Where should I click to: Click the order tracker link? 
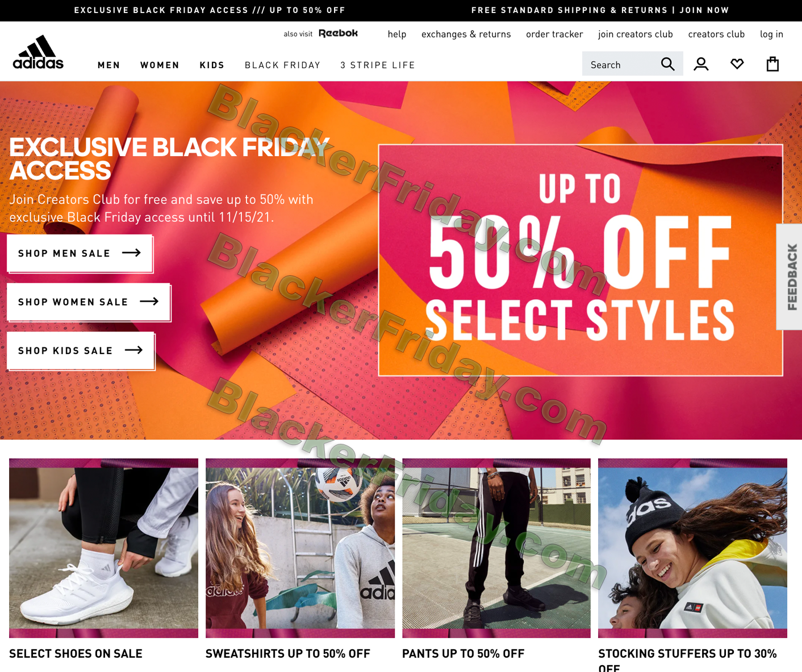coord(554,34)
